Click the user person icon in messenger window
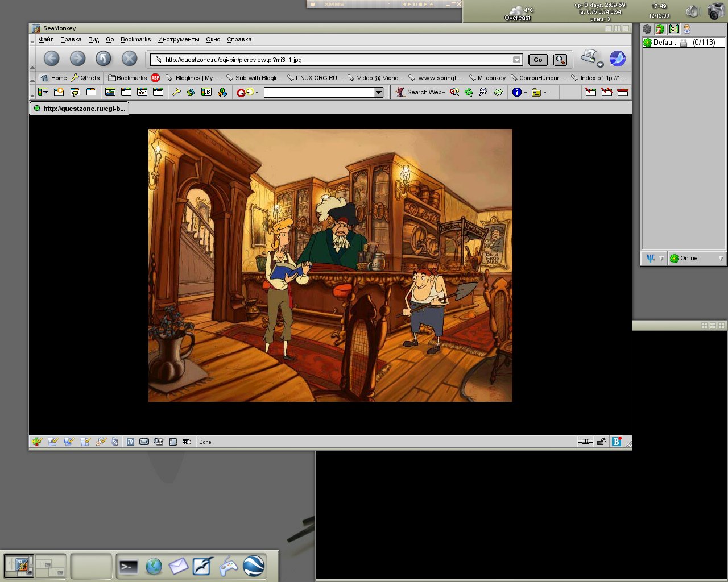Screen dimensions: 728x582 pos(687,28)
